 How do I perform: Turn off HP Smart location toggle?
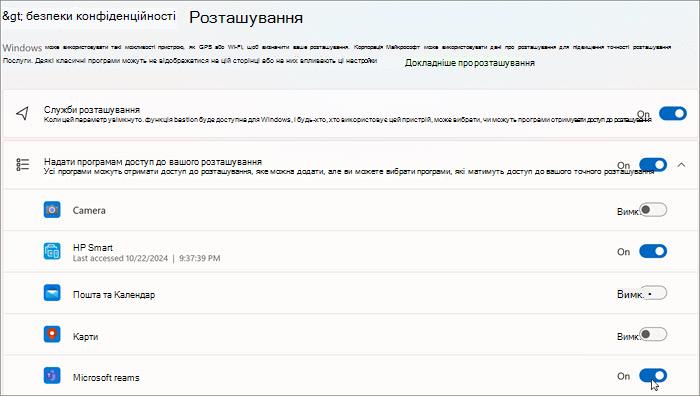tap(653, 251)
